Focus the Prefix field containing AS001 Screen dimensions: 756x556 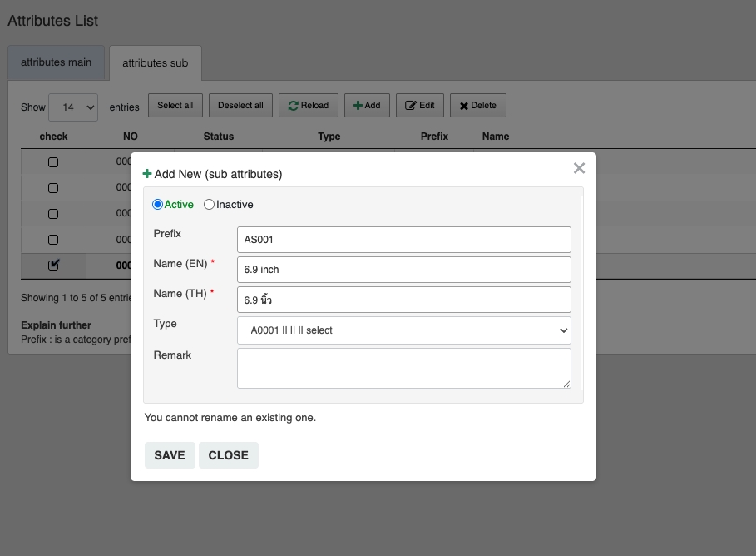point(403,240)
